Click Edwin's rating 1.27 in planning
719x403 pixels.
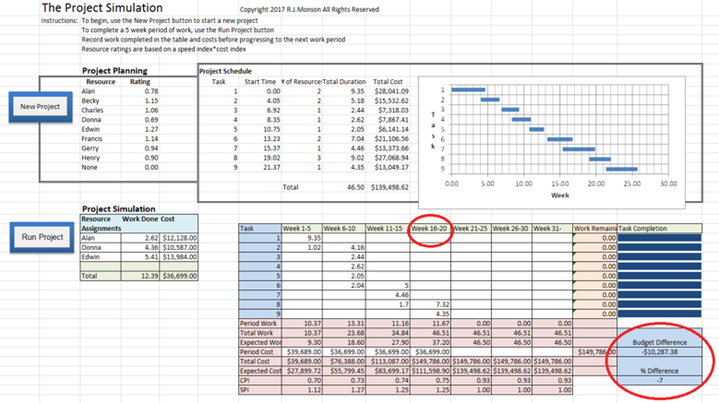pos(151,129)
